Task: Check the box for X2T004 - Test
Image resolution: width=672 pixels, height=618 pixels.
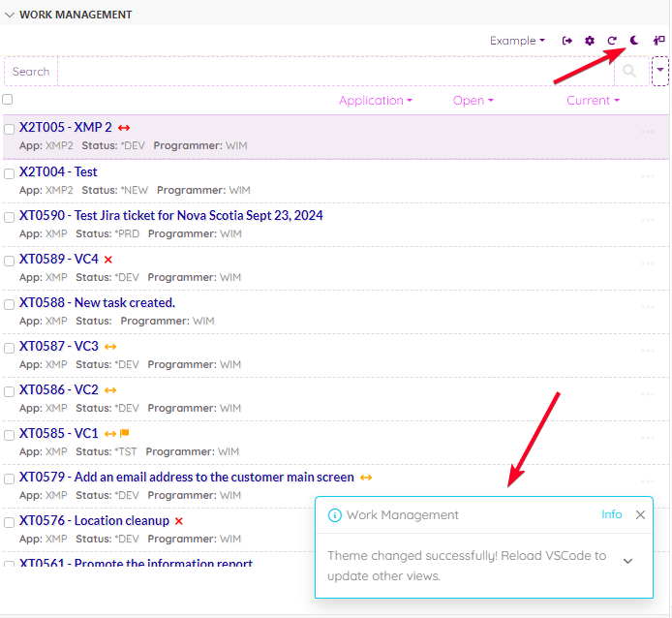Action: click(9, 173)
